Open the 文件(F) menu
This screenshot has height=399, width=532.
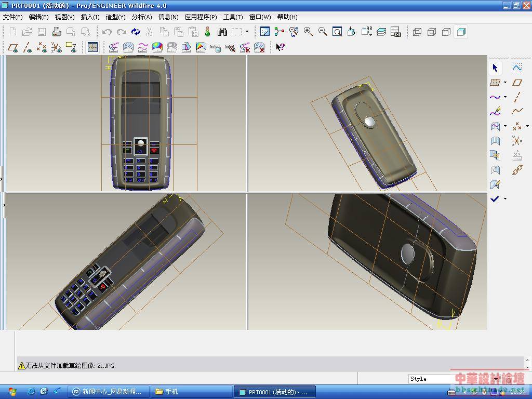pos(12,17)
